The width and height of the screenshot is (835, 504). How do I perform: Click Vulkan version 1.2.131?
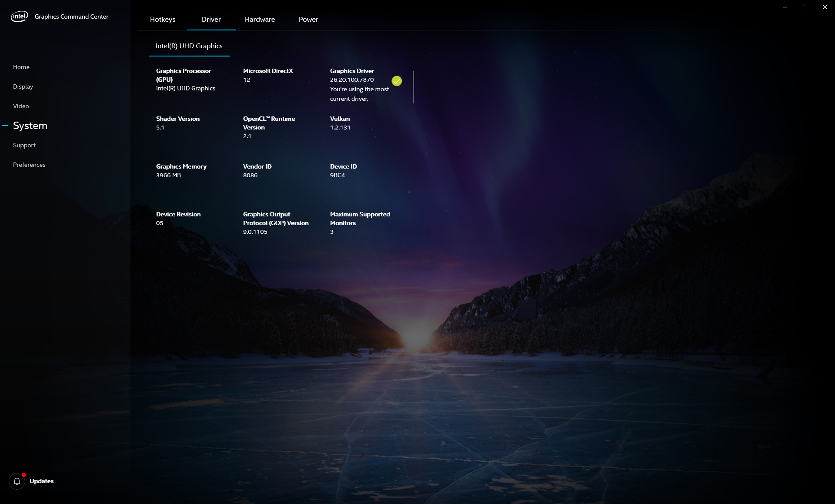340,127
